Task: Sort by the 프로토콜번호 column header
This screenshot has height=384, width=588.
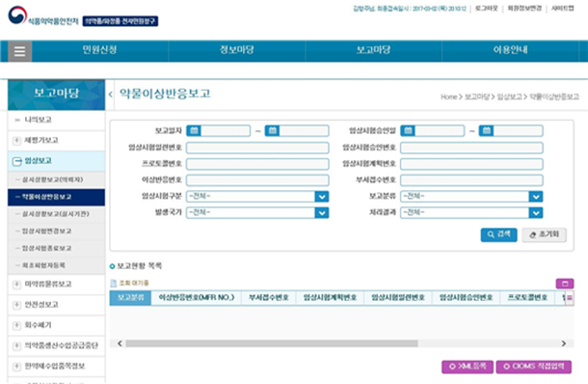Action: coord(527,298)
